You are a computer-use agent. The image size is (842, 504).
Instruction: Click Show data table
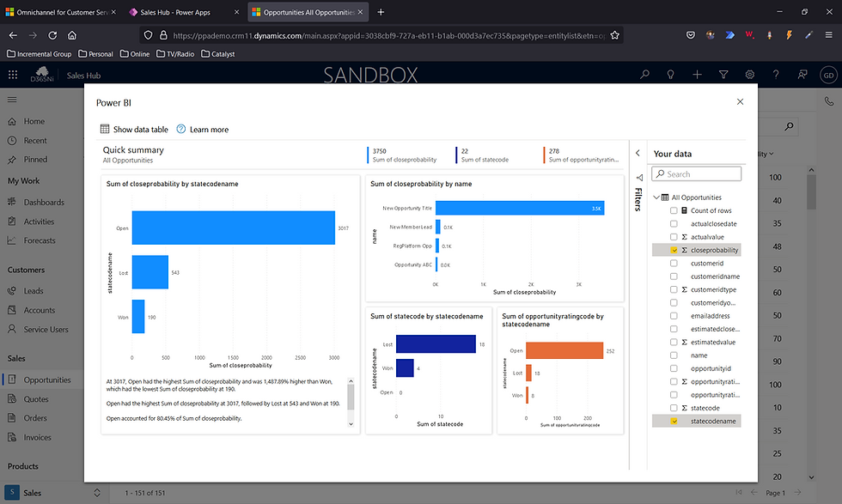point(134,130)
